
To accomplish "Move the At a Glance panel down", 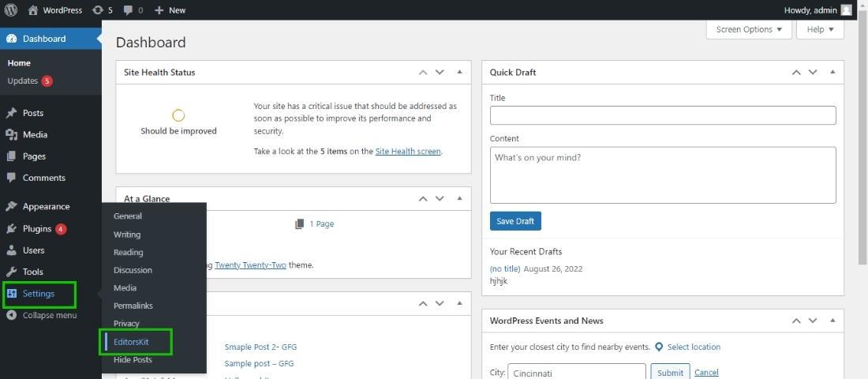I will pyautogui.click(x=440, y=199).
